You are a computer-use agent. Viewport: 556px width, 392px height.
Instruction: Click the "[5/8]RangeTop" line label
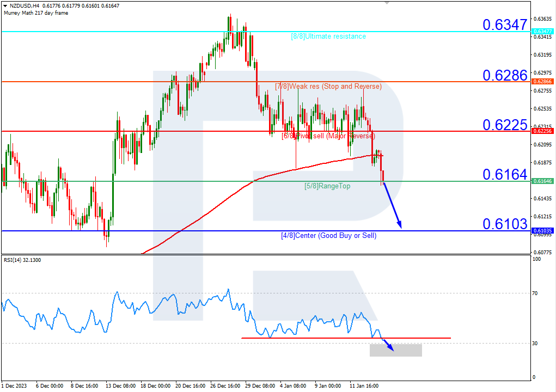[327, 186]
